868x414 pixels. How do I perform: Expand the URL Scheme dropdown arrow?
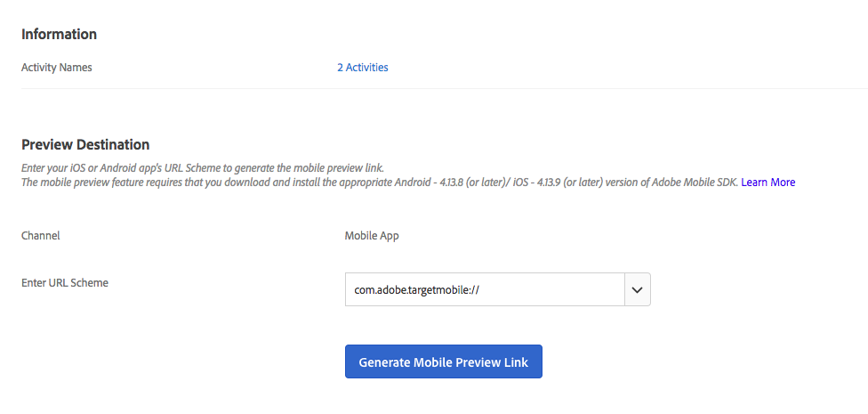pyautogui.click(x=637, y=289)
